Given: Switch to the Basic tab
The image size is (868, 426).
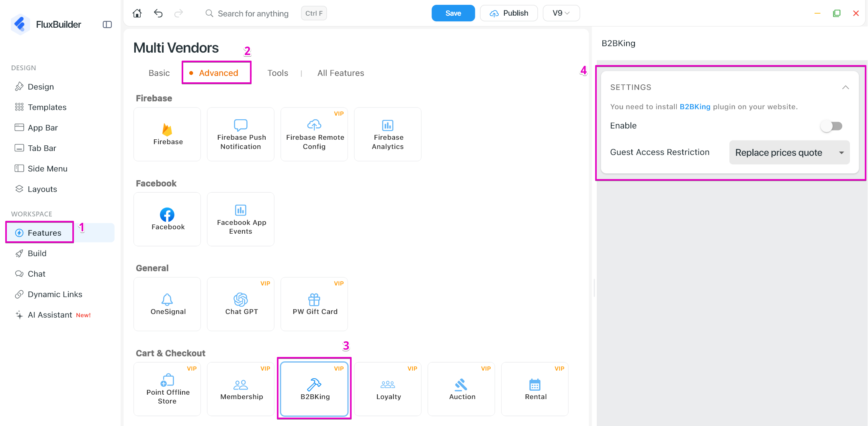Looking at the screenshot, I should (x=159, y=73).
